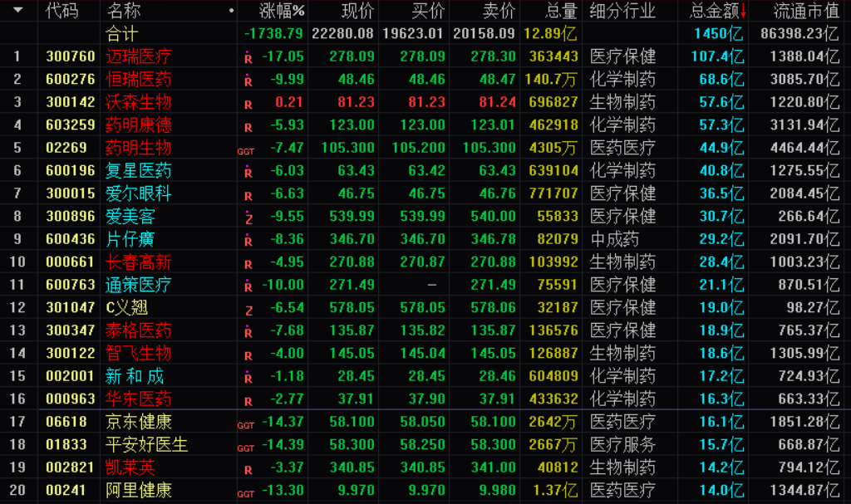Select the 通策医疗 stock name
This screenshot has height=504, width=851.
point(139,285)
